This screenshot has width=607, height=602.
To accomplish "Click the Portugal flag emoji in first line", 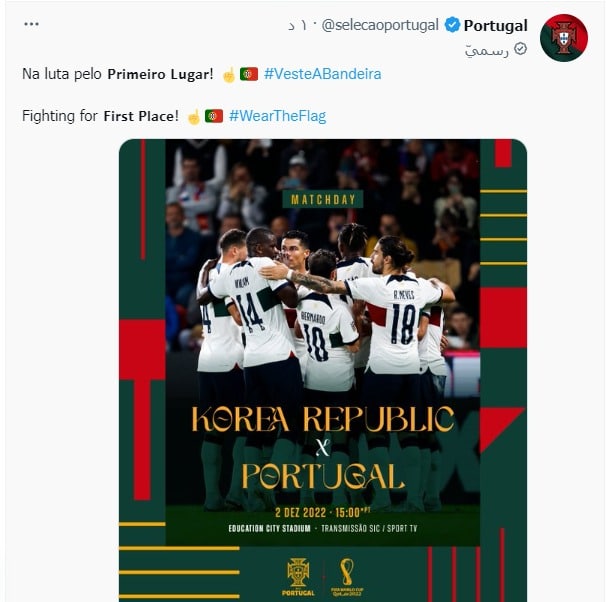I will click(x=249, y=74).
